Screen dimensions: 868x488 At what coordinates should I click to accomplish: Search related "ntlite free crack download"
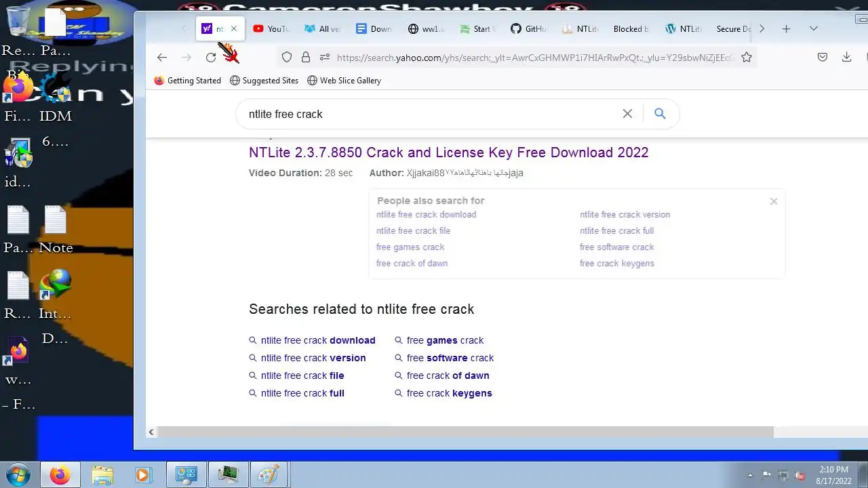tap(317, 340)
